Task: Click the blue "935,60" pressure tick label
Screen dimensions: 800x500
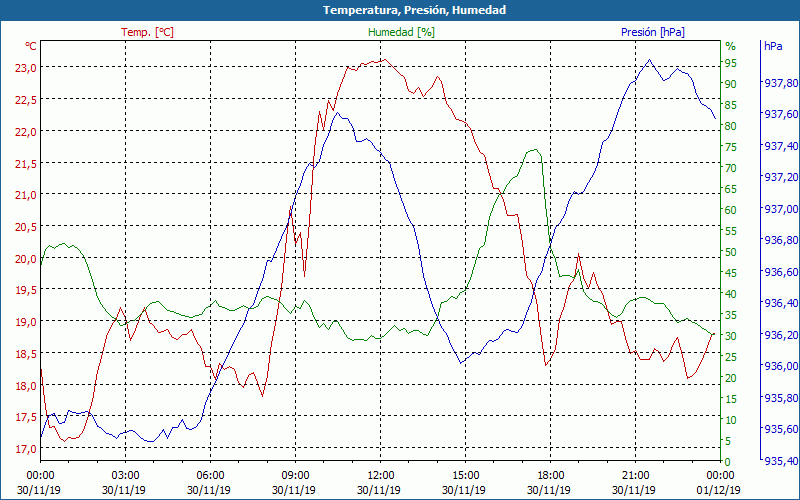Action: pos(781,430)
